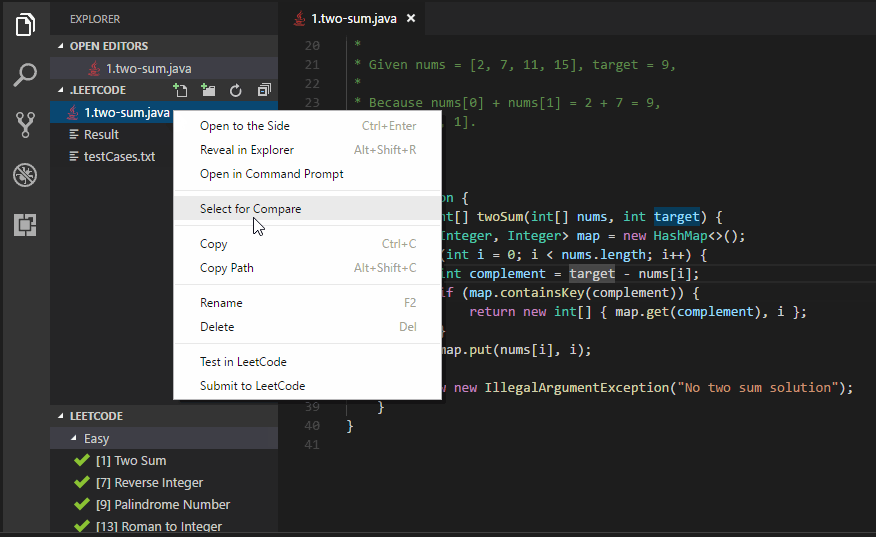Click Java icon on 1.two-sum.java tab
This screenshot has height=537, width=876.
pos(300,18)
